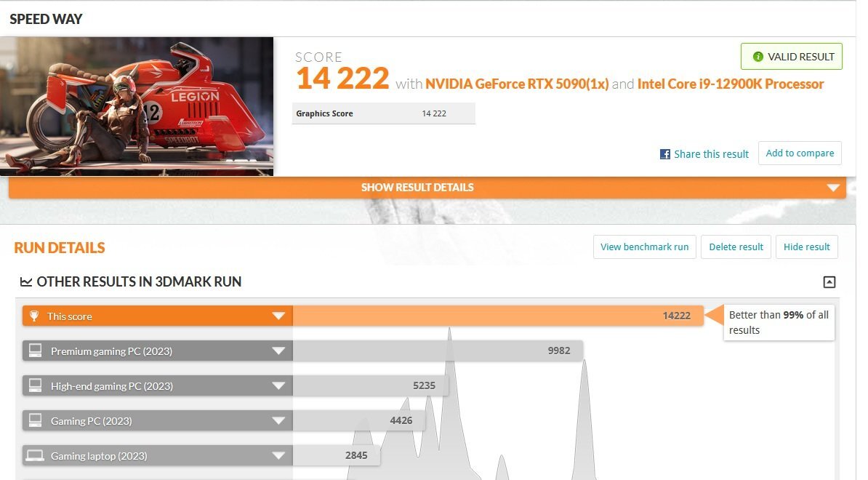
Task: Click the arrow on Show Result Details bar
Action: [x=833, y=188]
